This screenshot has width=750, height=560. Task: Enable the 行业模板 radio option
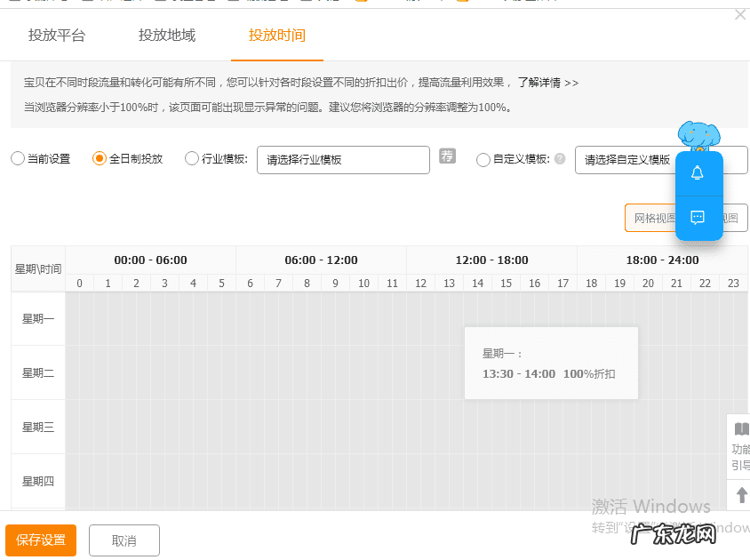pos(191,157)
